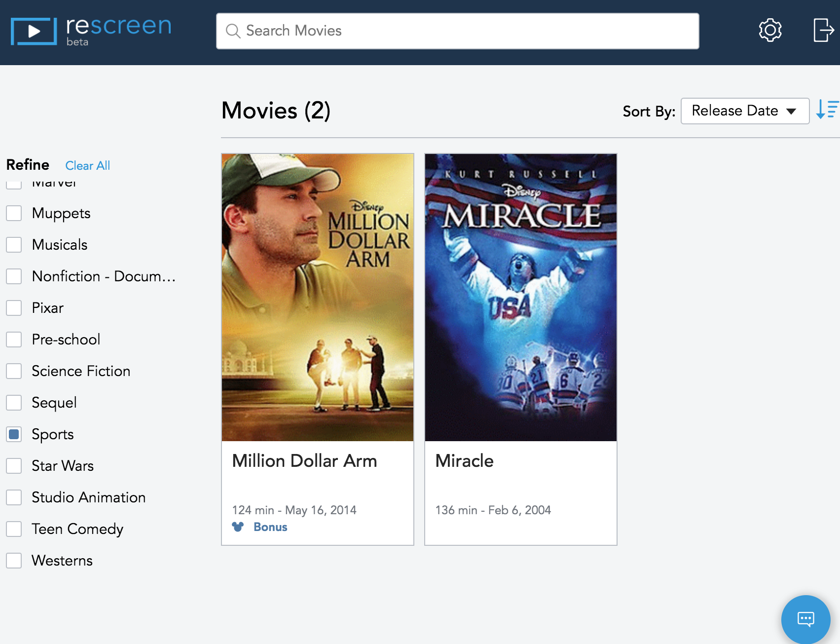Image resolution: width=840 pixels, height=644 pixels.
Task: Uncheck the Sports filter
Action: click(x=14, y=434)
